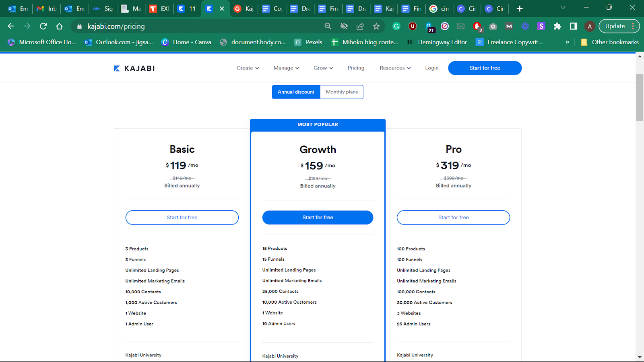Open a new browser tab

[520, 8]
